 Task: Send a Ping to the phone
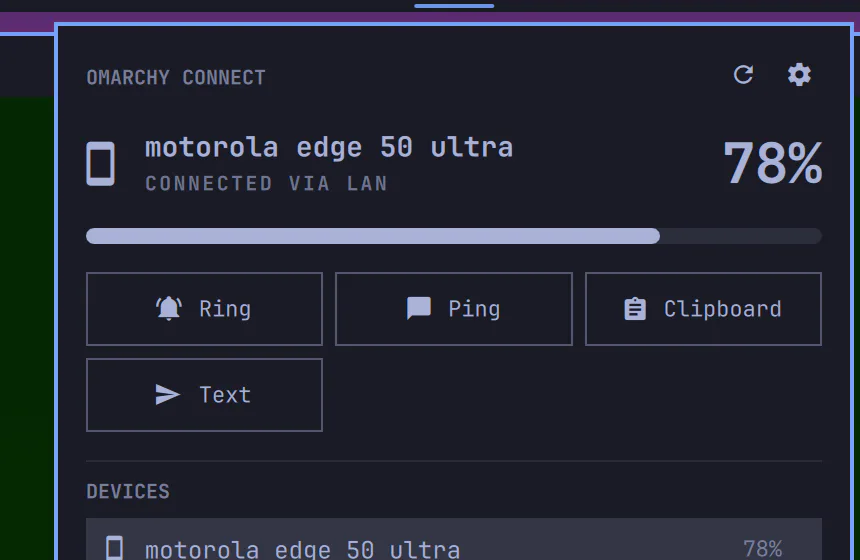point(454,309)
